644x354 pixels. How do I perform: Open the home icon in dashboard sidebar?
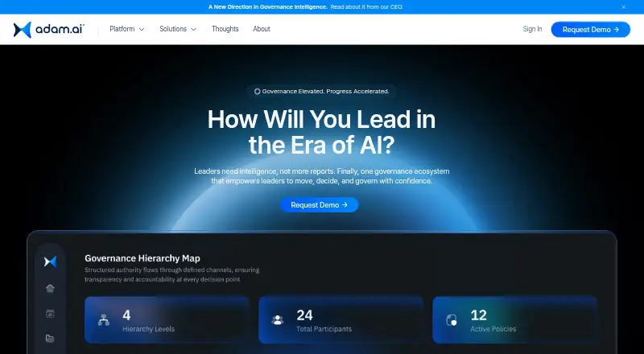click(50, 288)
